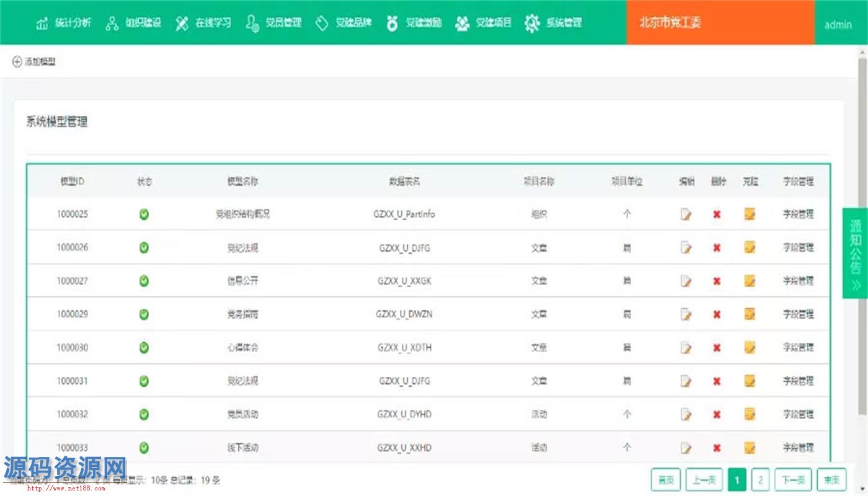
Task: Go to the 上一页 previous page
Action: (x=704, y=480)
